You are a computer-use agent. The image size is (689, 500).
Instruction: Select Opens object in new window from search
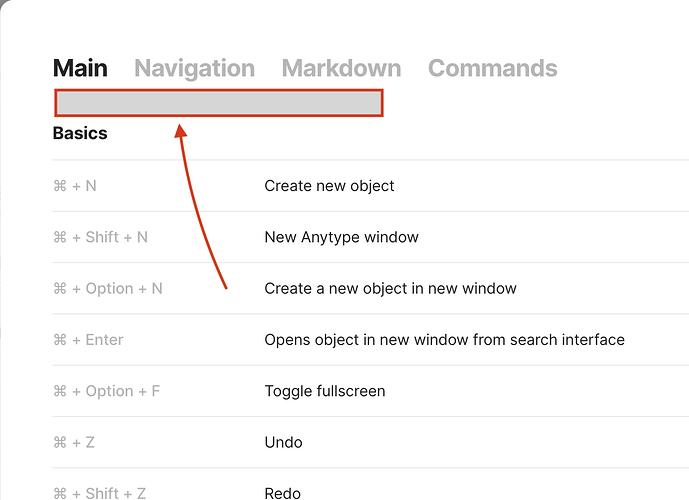pyautogui.click(x=444, y=340)
